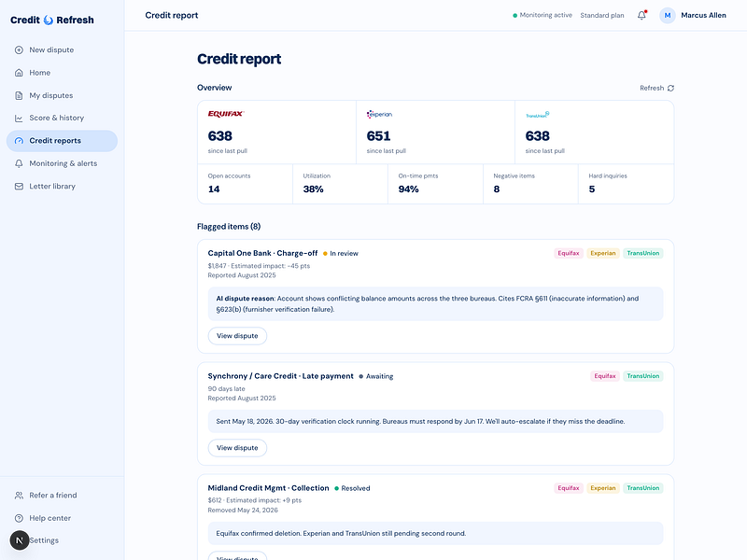Image resolution: width=747 pixels, height=560 pixels.
Task: Open notifications bell in top bar
Action: click(x=641, y=15)
